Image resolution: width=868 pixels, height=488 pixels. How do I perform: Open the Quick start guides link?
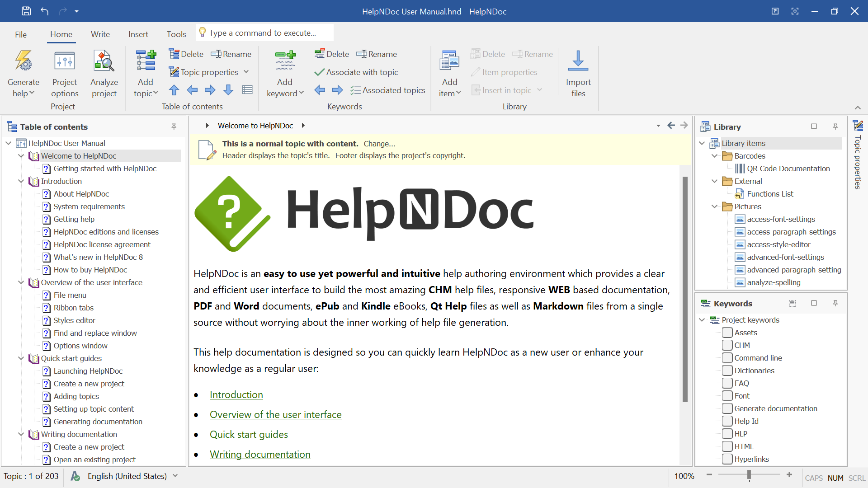tap(248, 434)
